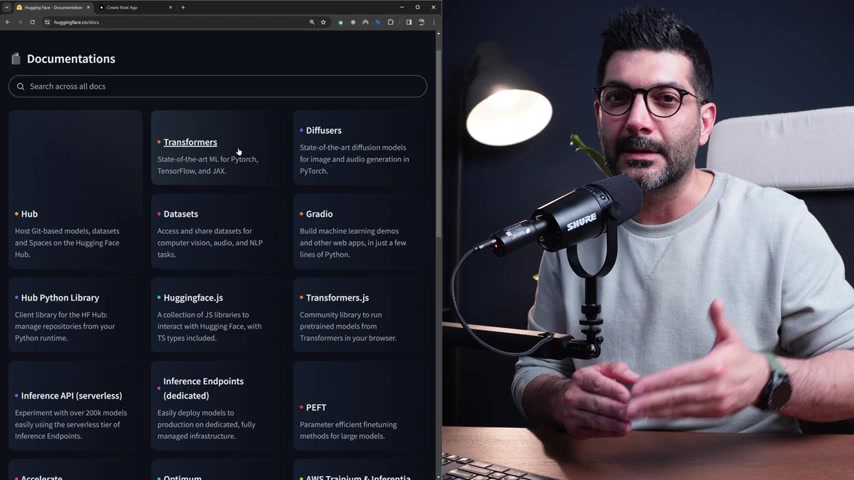Close the Create Next App tab
This screenshot has height=480, width=854.
pos(170,8)
